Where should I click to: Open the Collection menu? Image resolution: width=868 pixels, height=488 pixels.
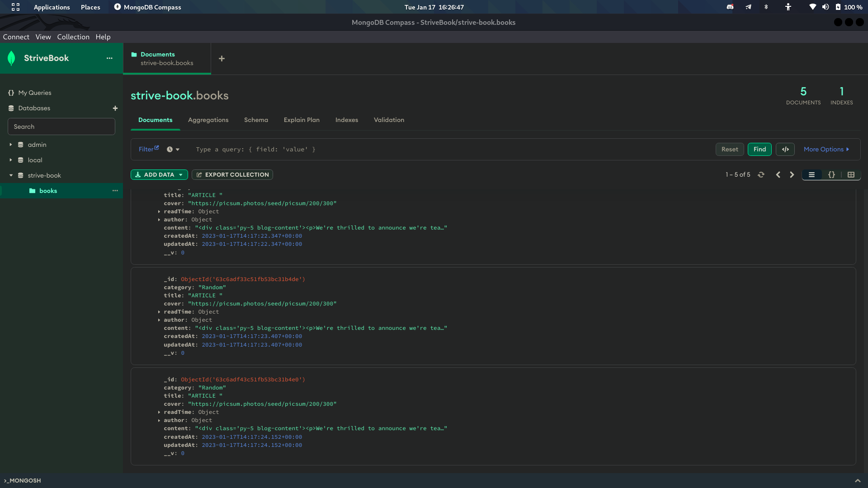pos(73,37)
